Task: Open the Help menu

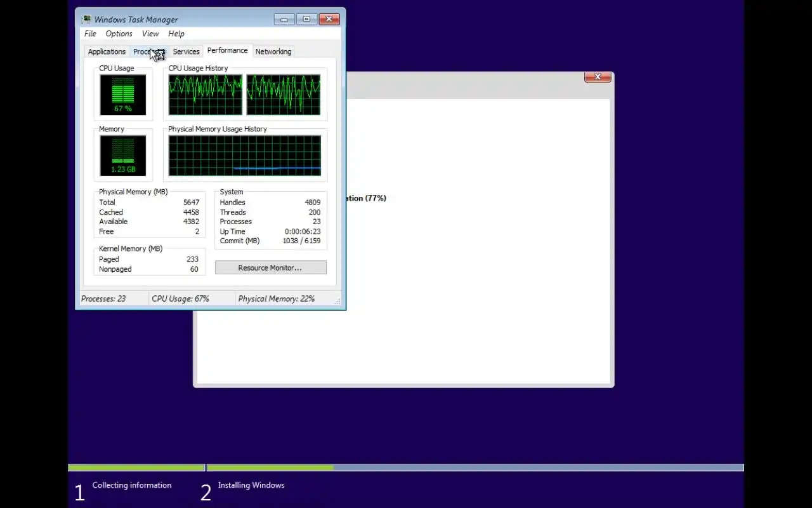Action: click(176, 34)
